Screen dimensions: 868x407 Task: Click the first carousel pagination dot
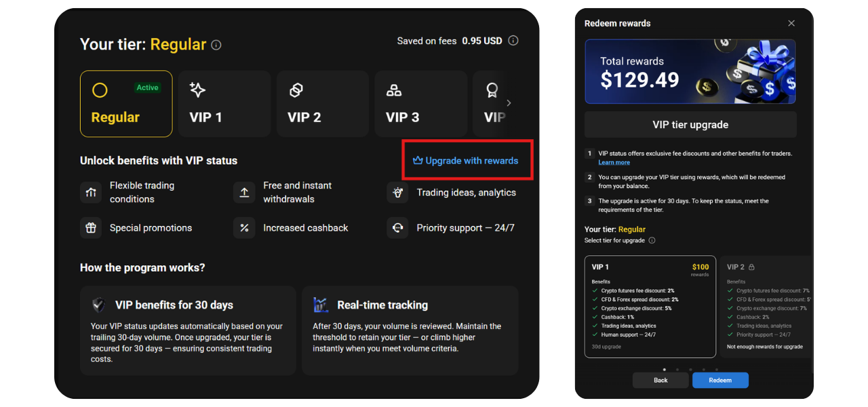[664, 370]
